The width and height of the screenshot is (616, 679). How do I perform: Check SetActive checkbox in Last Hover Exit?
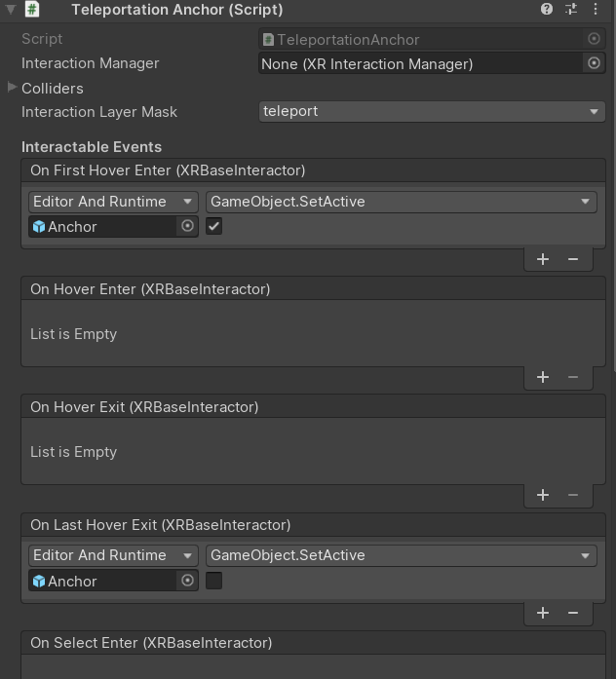(214, 581)
